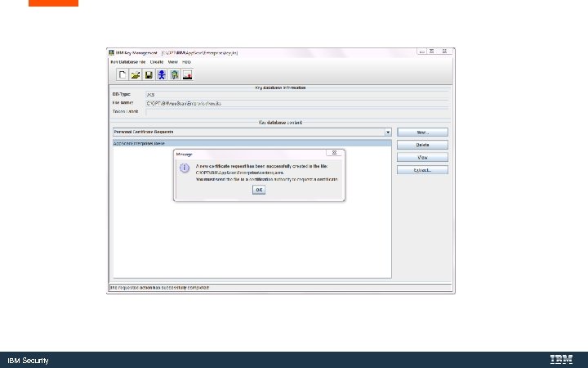Click the new key database file icon
588x368 pixels.
click(x=122, y=74)
